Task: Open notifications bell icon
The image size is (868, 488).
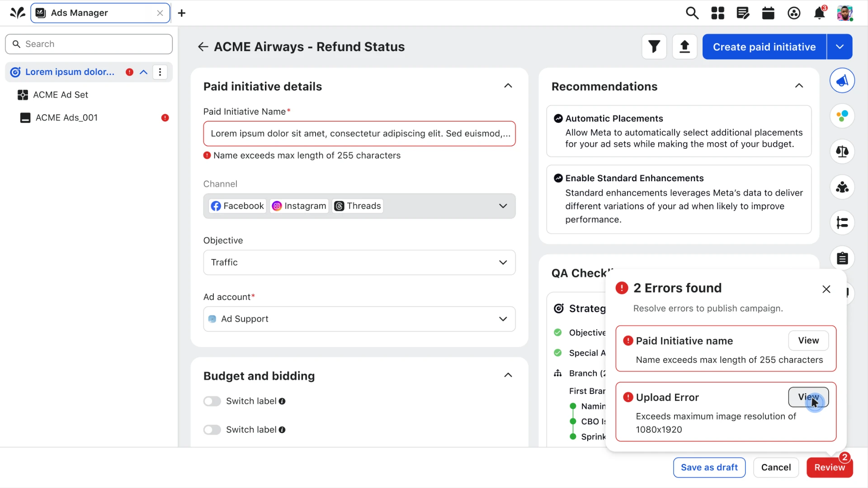Action: click(x=819, y=13)
